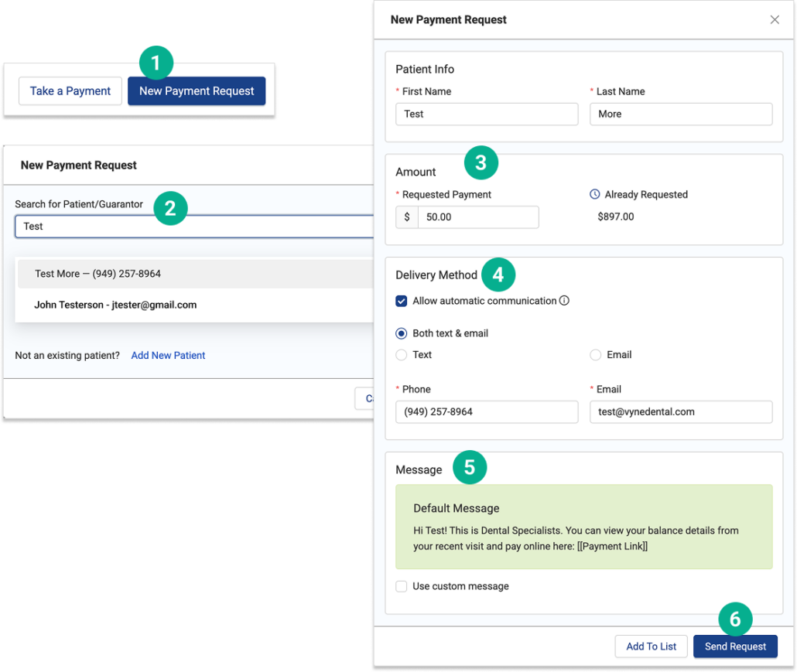Screen dimensions: 797x672
Task: Click the Take a Payment button
Action: pyautogui.click(x=70, y=91)
